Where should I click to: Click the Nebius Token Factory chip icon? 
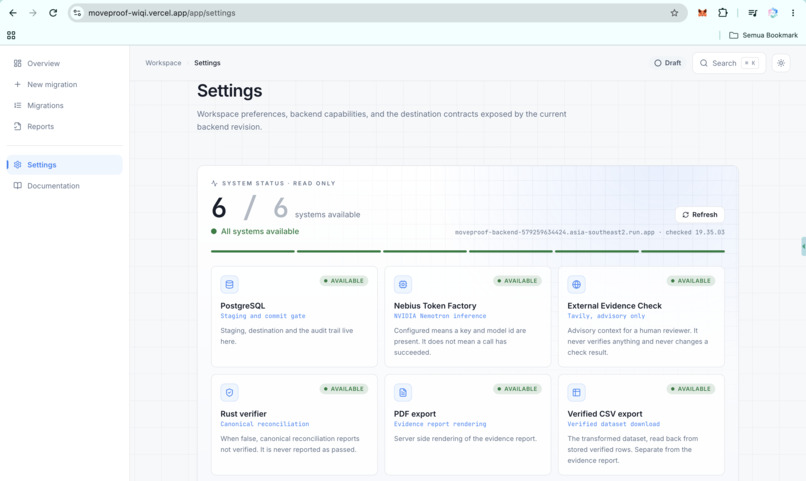[x=402, y=284]
